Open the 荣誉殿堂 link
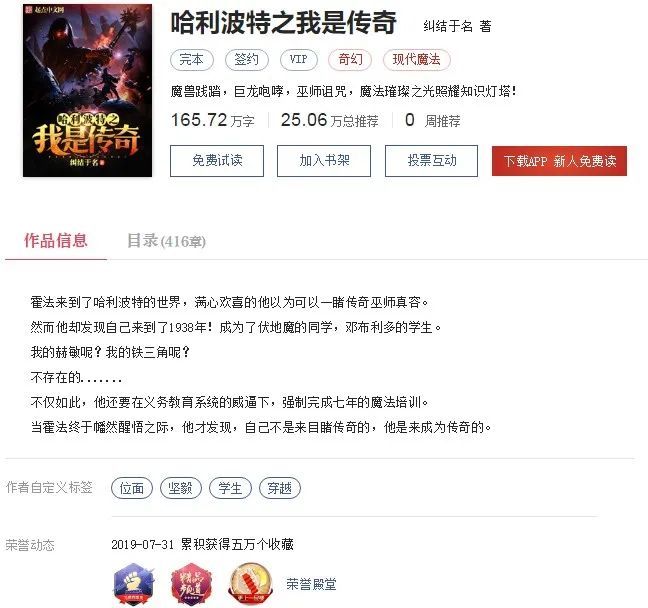 click(311, 584)
